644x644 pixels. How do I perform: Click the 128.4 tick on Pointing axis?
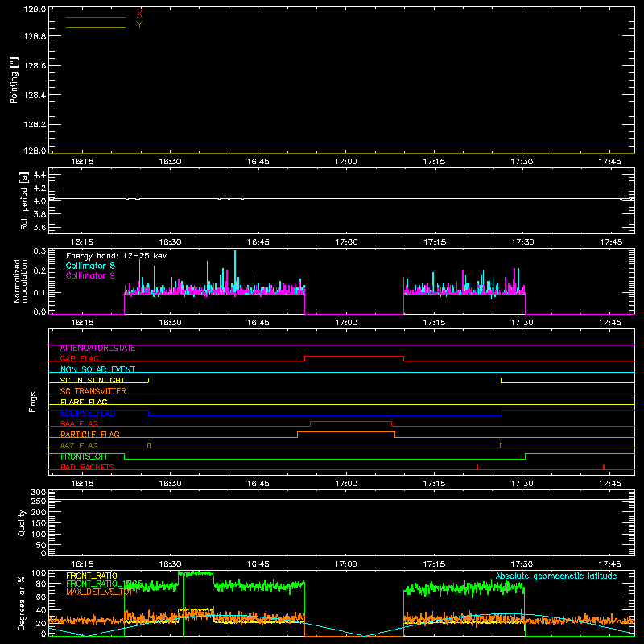tap(35, 95)
